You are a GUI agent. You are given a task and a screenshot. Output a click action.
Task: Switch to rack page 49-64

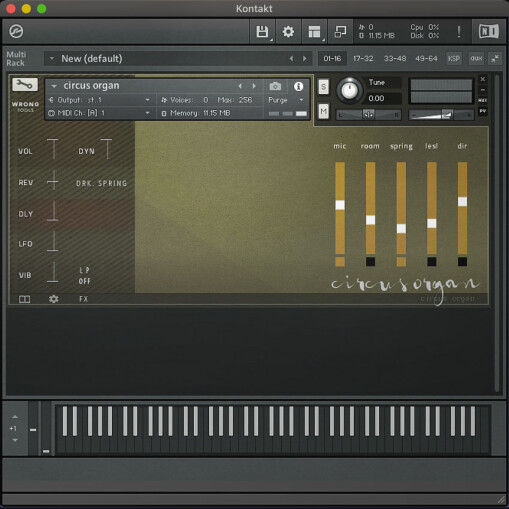[426, 59]
